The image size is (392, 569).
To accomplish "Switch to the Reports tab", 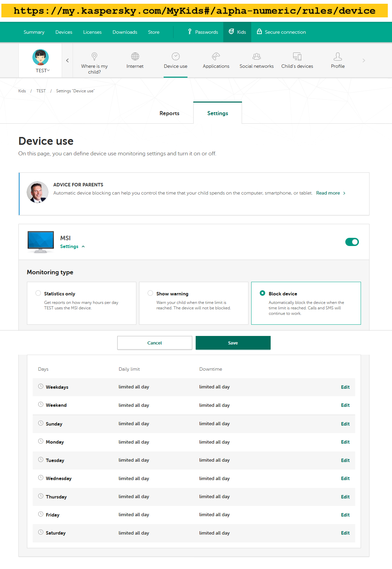I will point(169,113).
